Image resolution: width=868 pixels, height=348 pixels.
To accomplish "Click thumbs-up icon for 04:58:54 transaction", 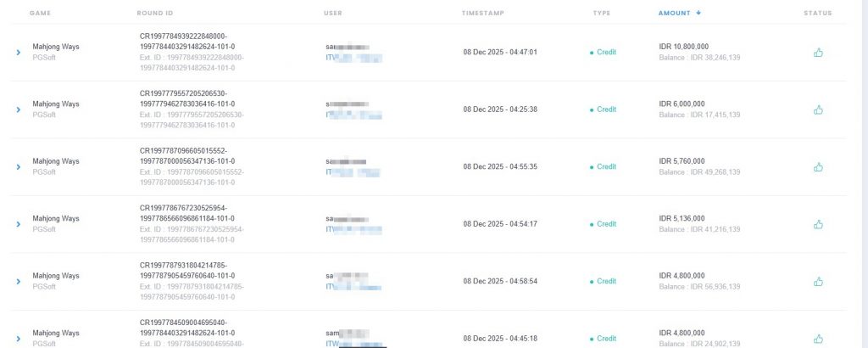I will [818, 281].
